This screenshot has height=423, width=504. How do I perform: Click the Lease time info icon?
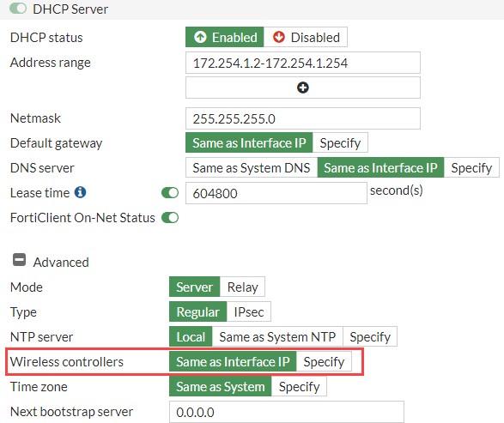pos(80,192)
